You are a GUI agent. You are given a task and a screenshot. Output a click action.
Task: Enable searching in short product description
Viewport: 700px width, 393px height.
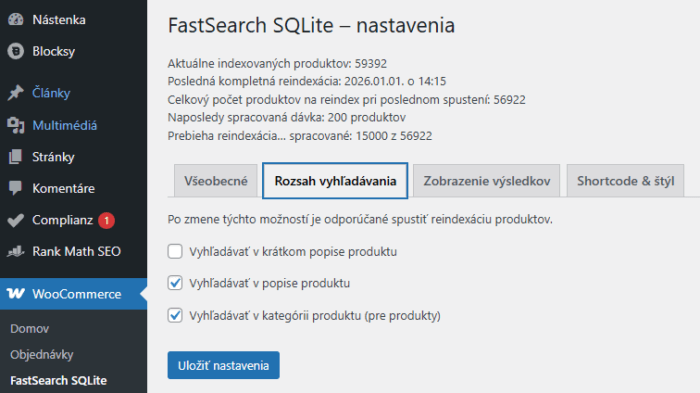175,251
